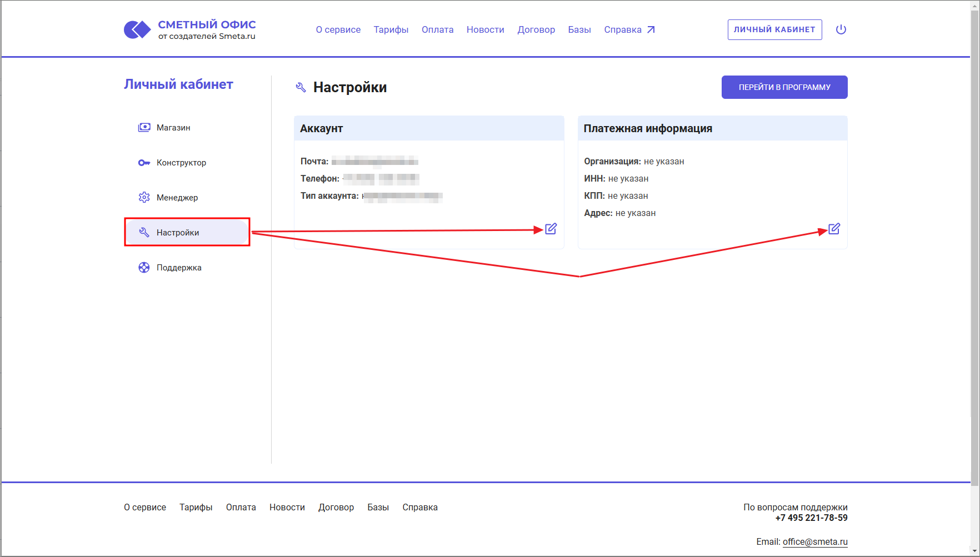Screen dimensions: 980x557
Task: Select the Магазин icon in the sidebar
Action: (144, 127)
